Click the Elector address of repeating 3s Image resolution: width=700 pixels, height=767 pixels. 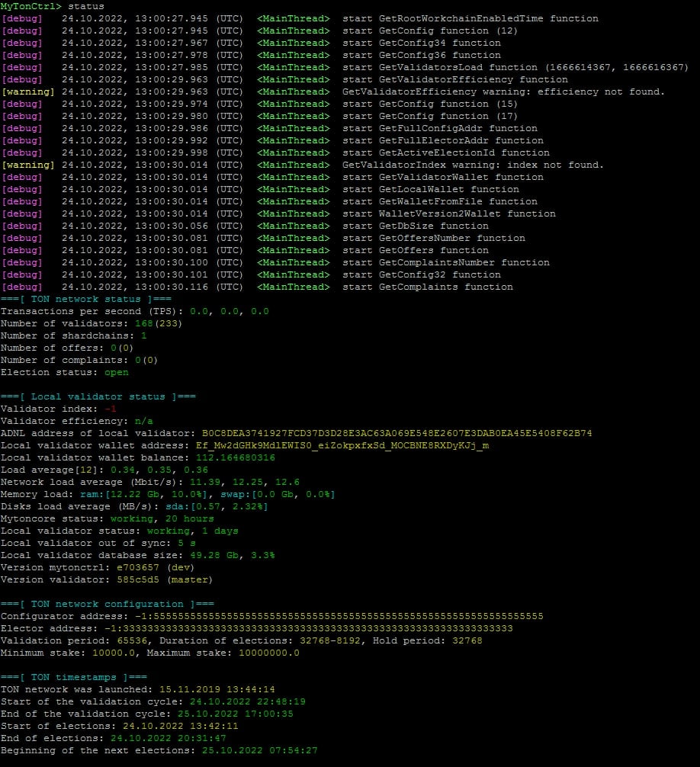click(309, 629)
